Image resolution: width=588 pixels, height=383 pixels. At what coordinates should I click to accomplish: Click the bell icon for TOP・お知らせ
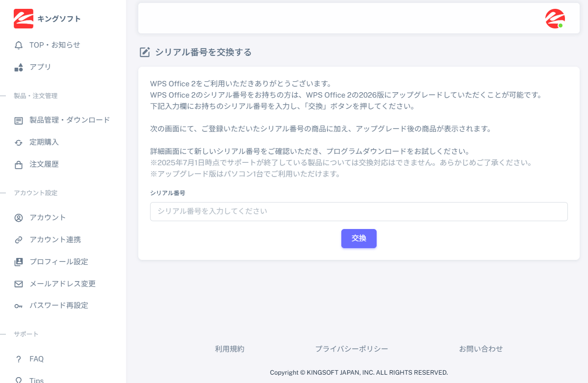click(x=19, y=45)
